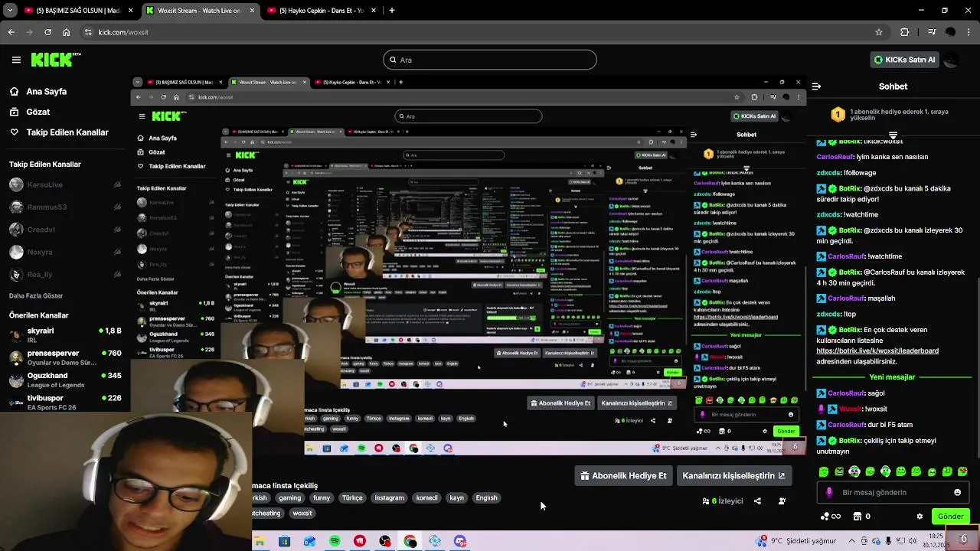Open chat settings gear next to outermost Gönder
The width and height of the screenshot is (980, 551).
click(920, 517)
